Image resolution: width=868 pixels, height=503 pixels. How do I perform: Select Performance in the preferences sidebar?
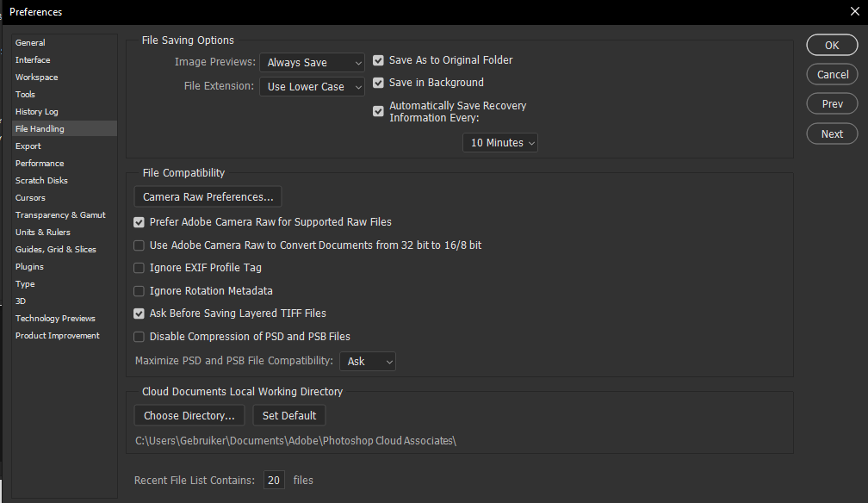tap(40, 164)
